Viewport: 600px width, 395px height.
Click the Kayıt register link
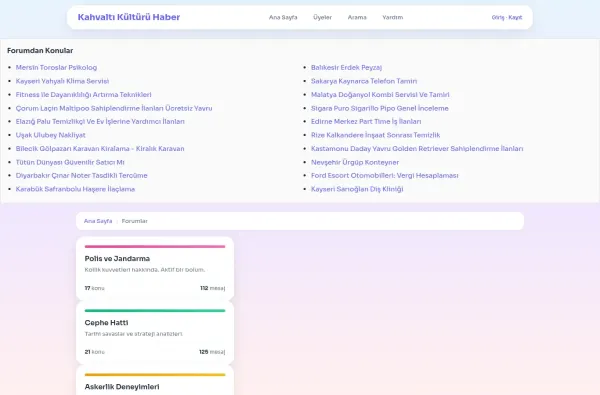point(515,18)
